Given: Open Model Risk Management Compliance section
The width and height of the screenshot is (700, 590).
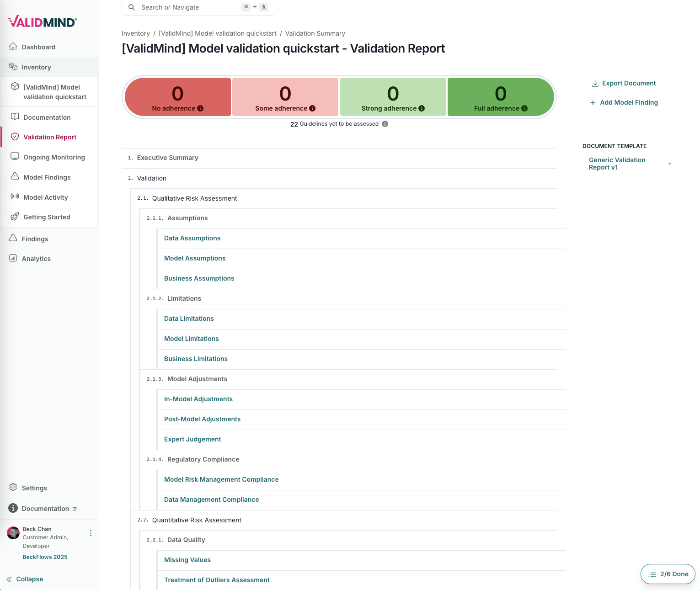Looking at the screenshot, I should click(221, 479).
